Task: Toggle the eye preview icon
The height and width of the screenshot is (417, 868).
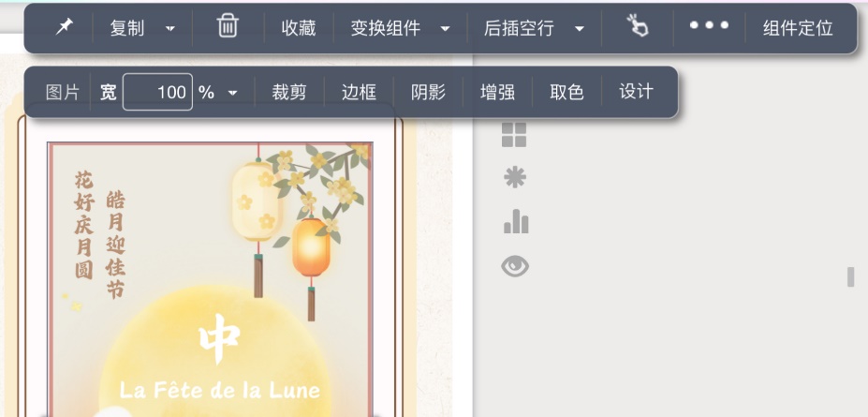Action: click(515, 266)
